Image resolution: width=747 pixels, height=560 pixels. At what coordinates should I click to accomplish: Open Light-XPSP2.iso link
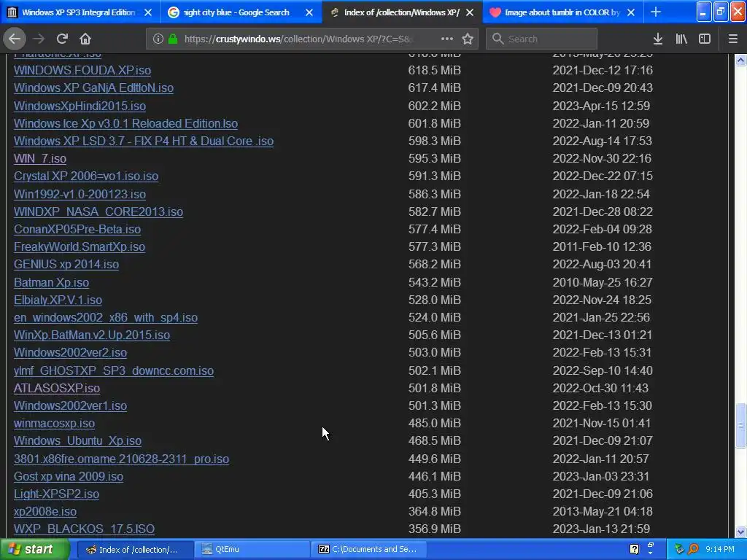[x=56, y=494]
